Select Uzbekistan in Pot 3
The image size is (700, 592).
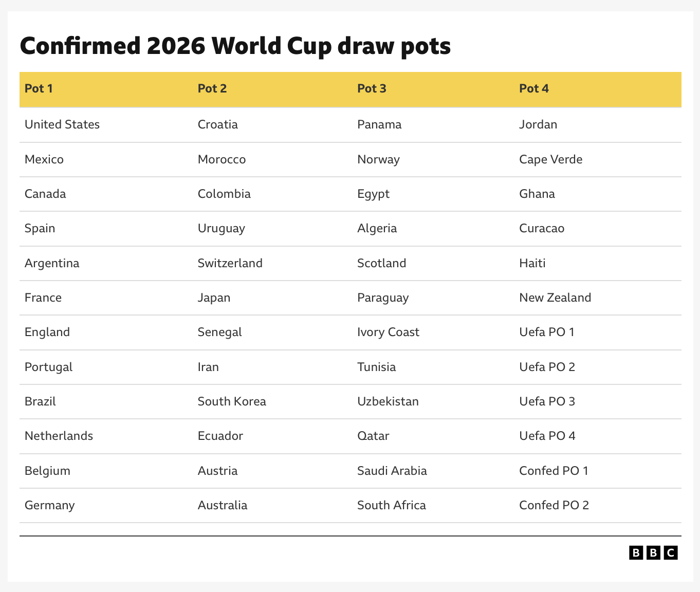tap(388, 401)
